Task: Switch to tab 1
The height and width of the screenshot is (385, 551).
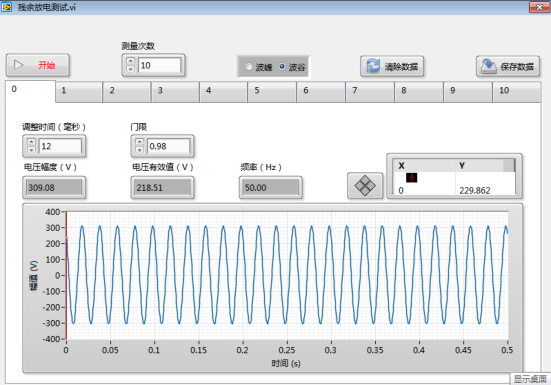Action: [79, 92]
